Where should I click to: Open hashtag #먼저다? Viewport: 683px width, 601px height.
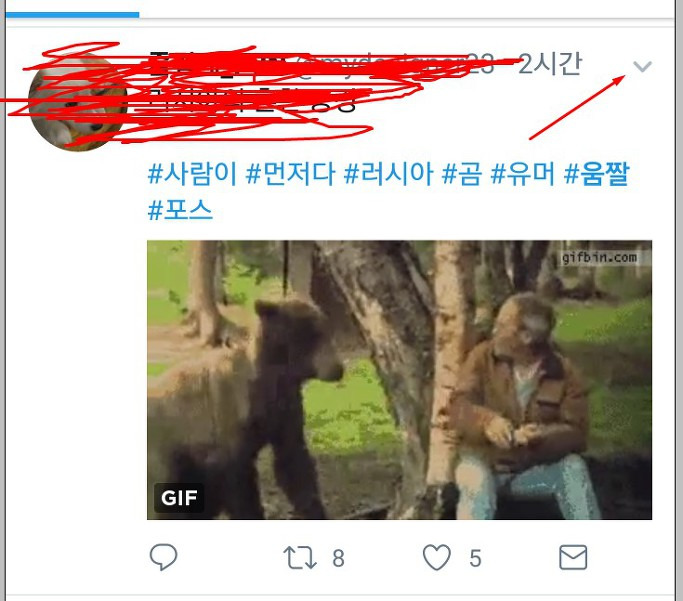pyautogui.click(x=291, y=174)
